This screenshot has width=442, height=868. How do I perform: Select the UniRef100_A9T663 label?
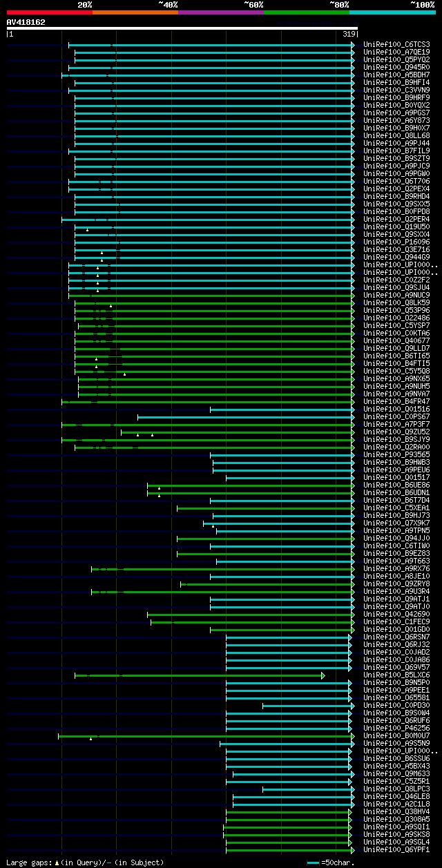(x=396, y=561)
